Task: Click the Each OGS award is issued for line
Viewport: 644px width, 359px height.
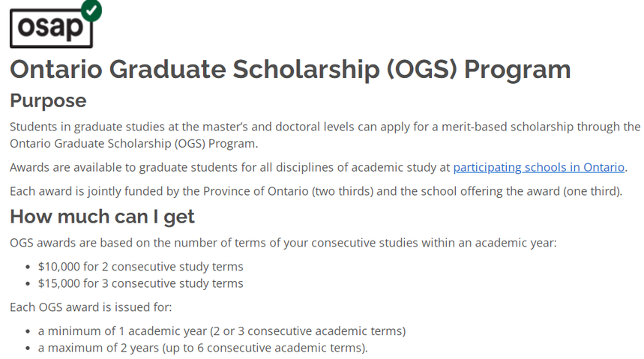Action: 91,307
